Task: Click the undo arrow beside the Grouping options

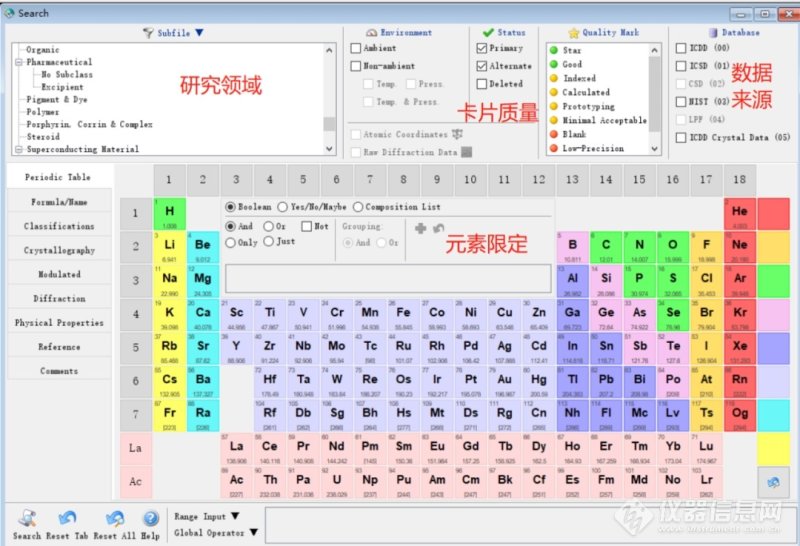Action: (439, 229)
